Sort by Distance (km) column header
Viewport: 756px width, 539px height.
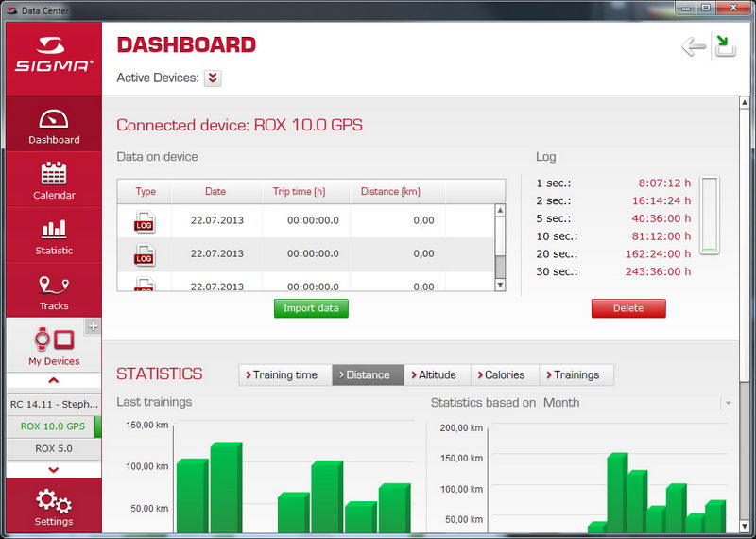(x=397, y=192)
